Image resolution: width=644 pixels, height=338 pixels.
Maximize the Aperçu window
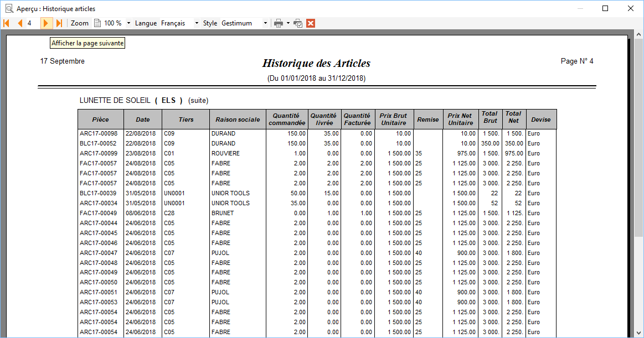pyautogui.click(x=605, y=8)
